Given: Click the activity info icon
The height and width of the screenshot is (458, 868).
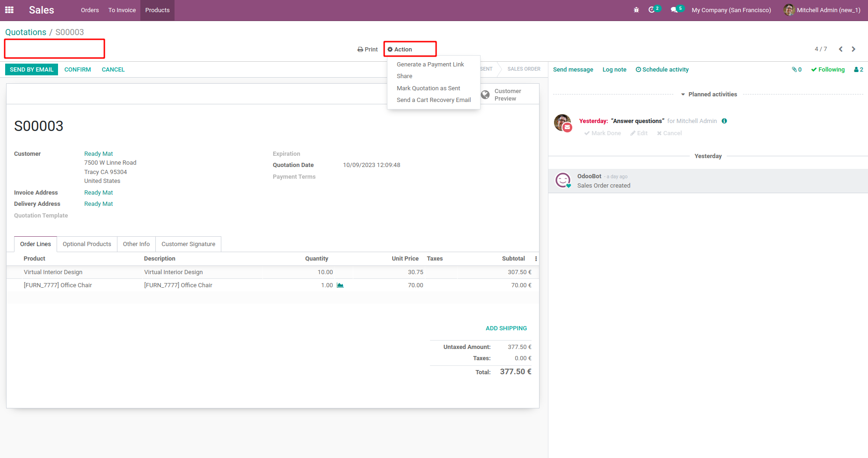Looking at the screenshot, I should [x=724, y=121].
